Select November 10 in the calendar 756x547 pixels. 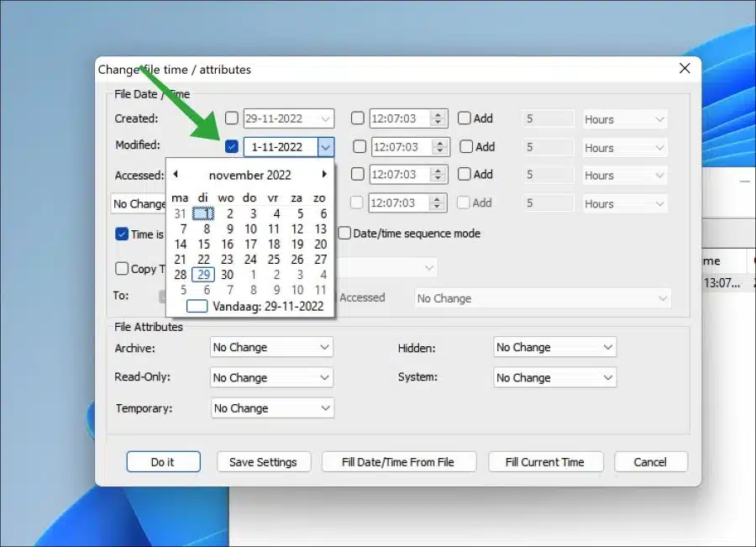(250, 229)
